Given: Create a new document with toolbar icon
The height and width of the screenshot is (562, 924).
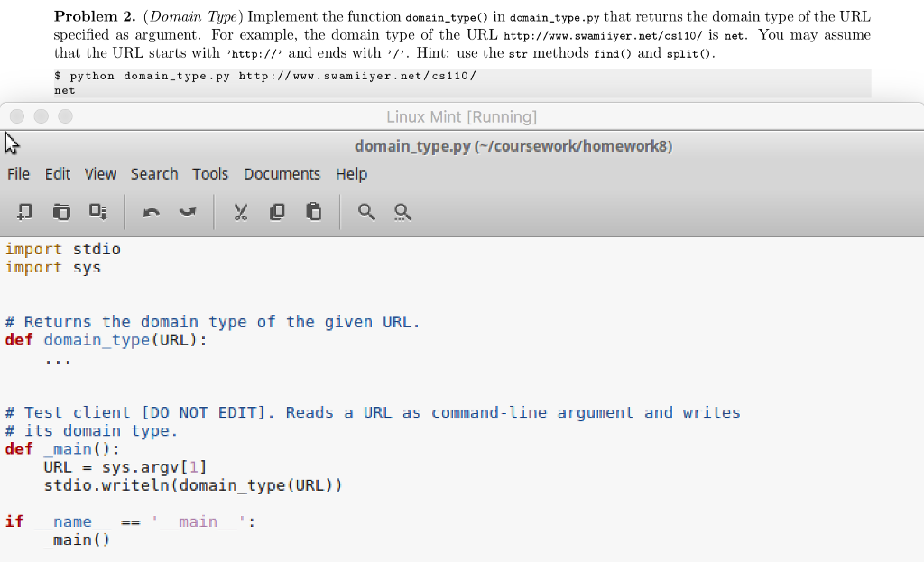Looking at the screenshot, I should (x=24, y=211).
